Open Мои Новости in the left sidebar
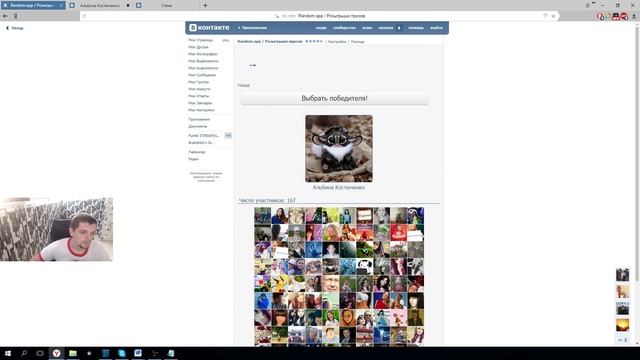This screenshot has height=360, width=640. (199, 89)
